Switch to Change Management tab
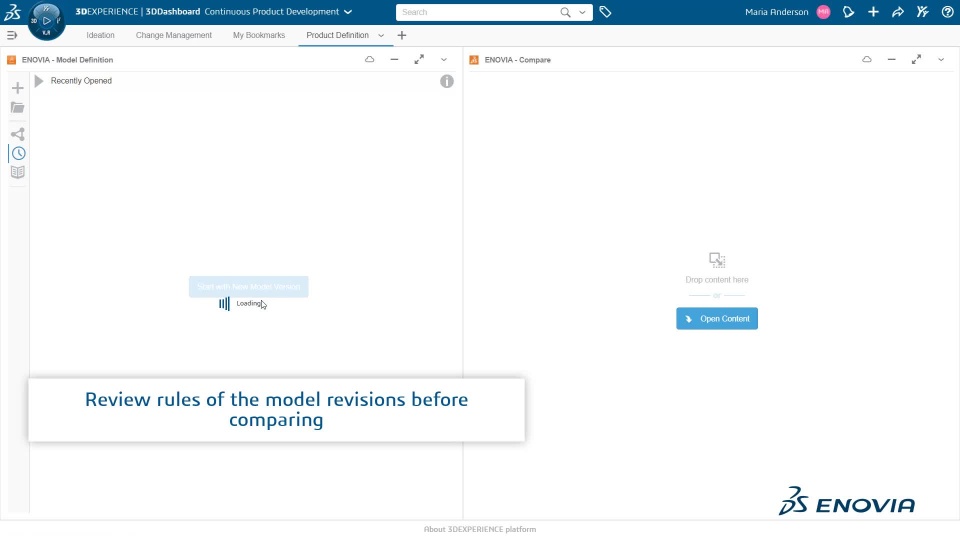960x540 pixels. pos(174,36)
